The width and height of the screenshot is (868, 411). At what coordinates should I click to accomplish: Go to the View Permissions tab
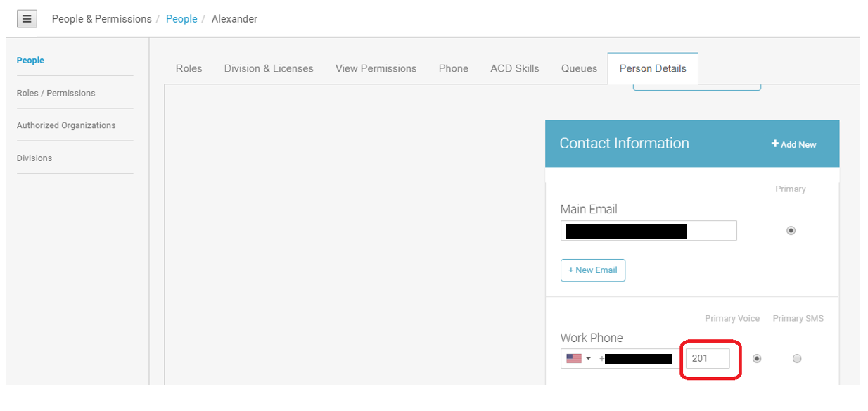(376, 68)
